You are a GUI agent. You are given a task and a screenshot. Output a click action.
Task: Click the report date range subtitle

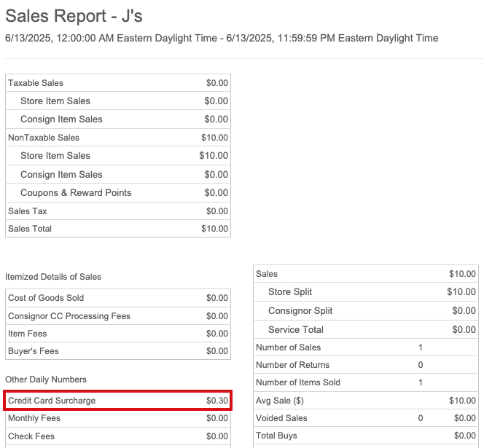tap(222, 38)
